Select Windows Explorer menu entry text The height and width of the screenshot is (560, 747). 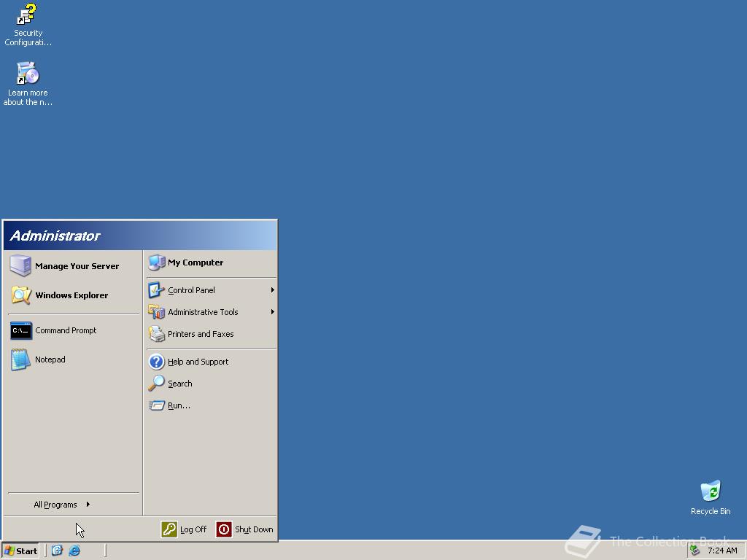tap(71, 295)
